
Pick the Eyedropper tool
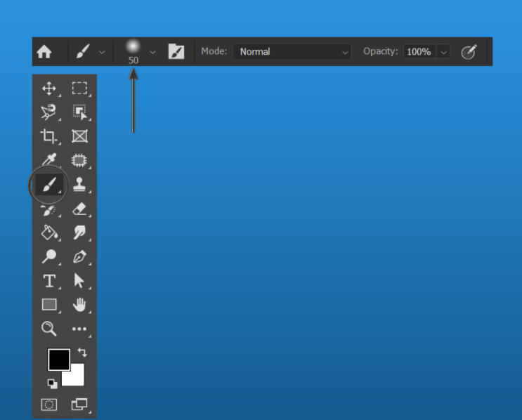[x=50, y=159]
